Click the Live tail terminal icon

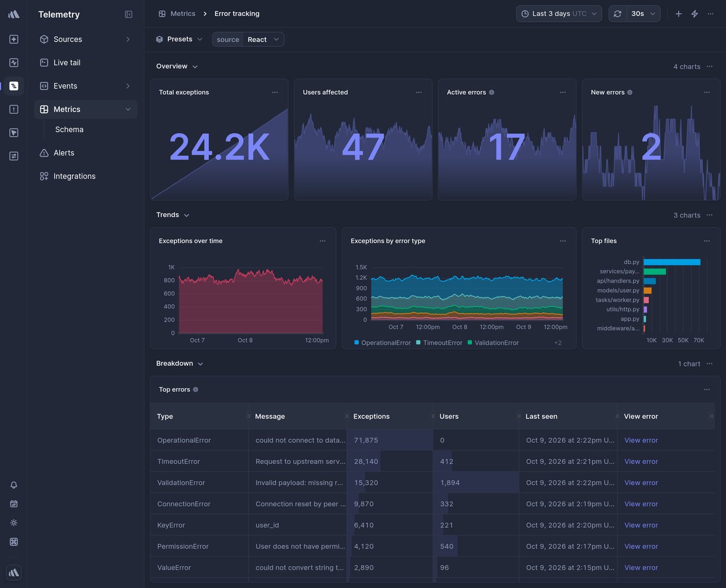click(x=44, y=62)
